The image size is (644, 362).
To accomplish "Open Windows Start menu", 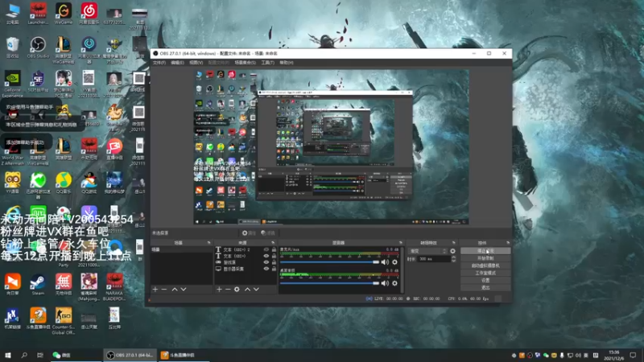I will point(8,355).
